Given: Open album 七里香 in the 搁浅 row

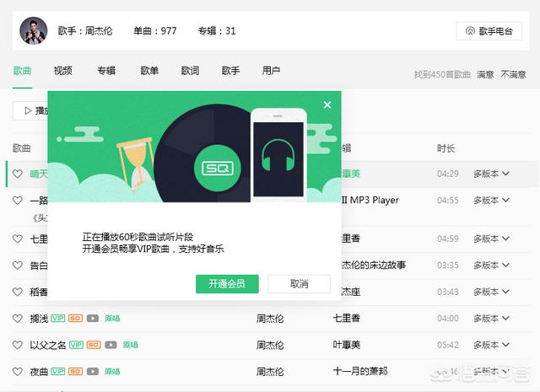Looking at the screenshot, I should click(347, 319).
